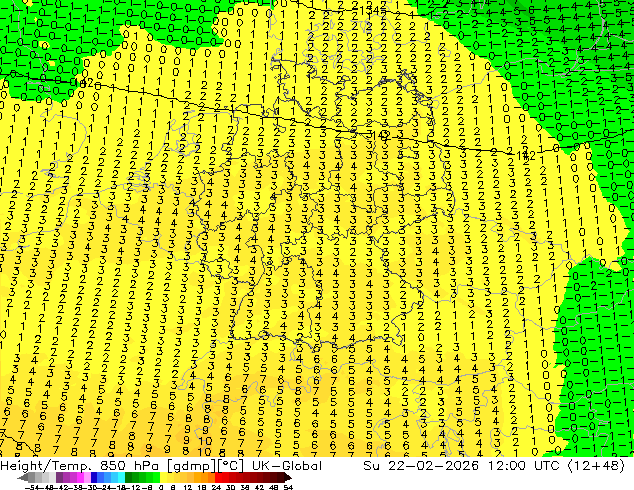
Task: Click the left arrow end of the color legend
Action: click(x=22, y=477)
